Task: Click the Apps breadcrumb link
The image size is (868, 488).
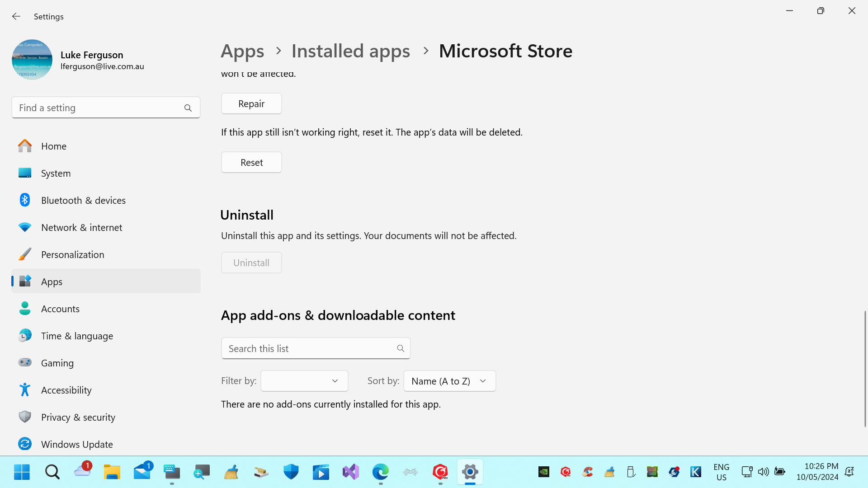Action: (242, 51)
